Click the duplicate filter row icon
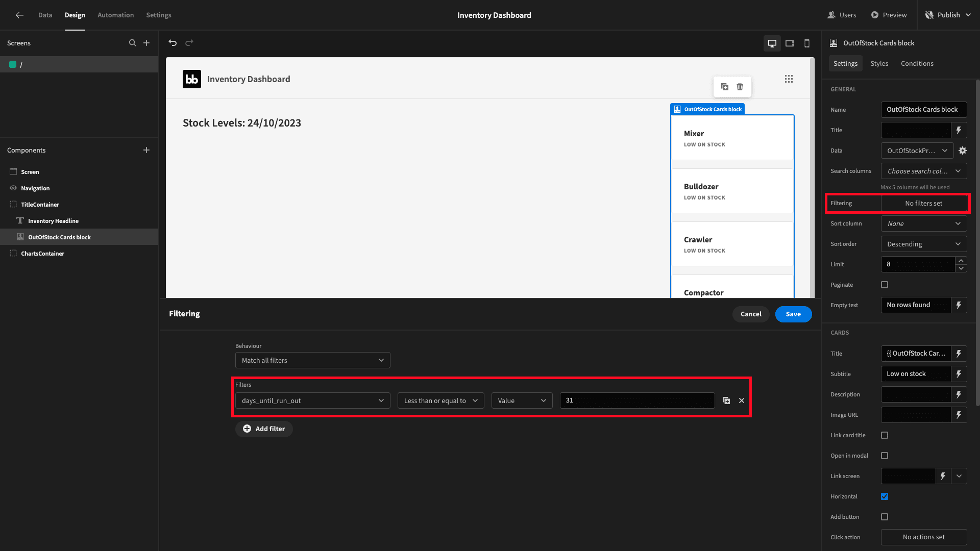Viewport: 980px width, 551px height. pos(726,400)
